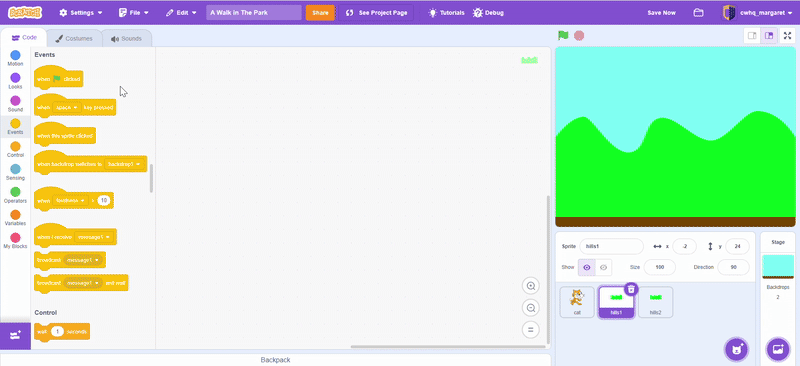
Task: Click the orange Share button
Action: coord(320,13)
